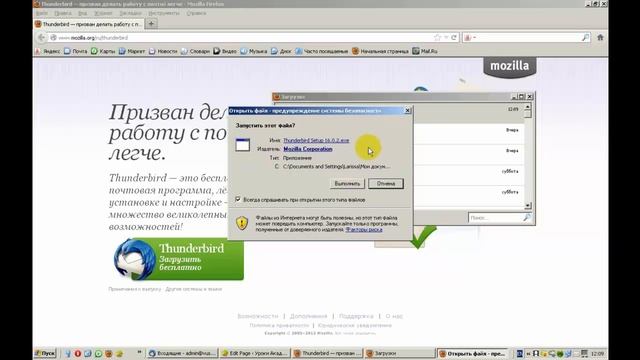
Task: Expand the quick launch chevron on the taskbar
Action: click(140, 352)
